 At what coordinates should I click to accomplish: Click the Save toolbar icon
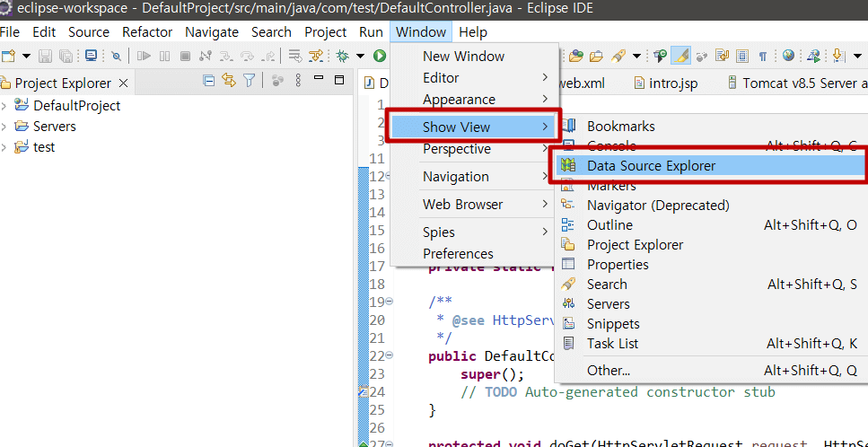point(46,56)
